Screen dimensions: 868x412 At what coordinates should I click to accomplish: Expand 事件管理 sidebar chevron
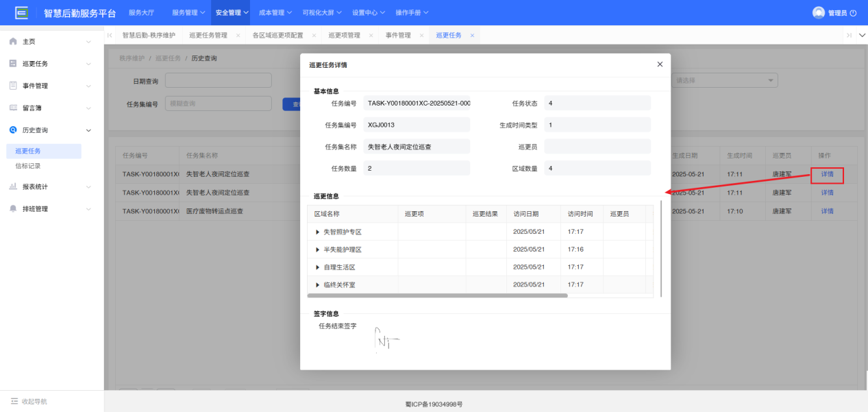(x=88, y=86)
